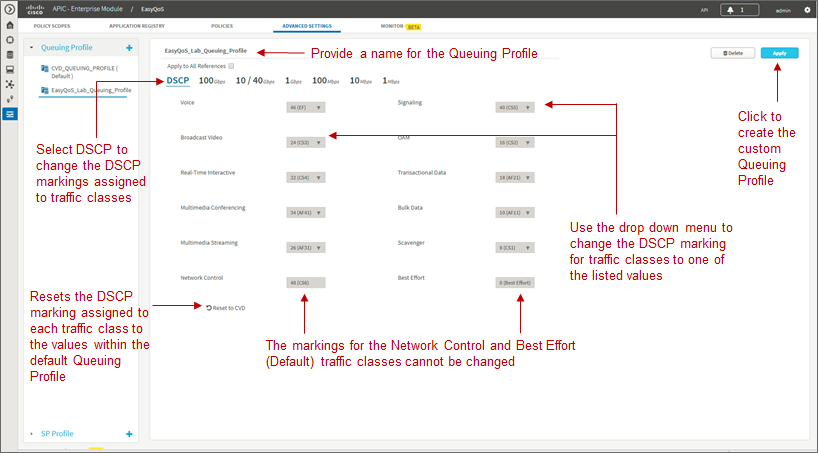Click the notifications bell icon

730,10
